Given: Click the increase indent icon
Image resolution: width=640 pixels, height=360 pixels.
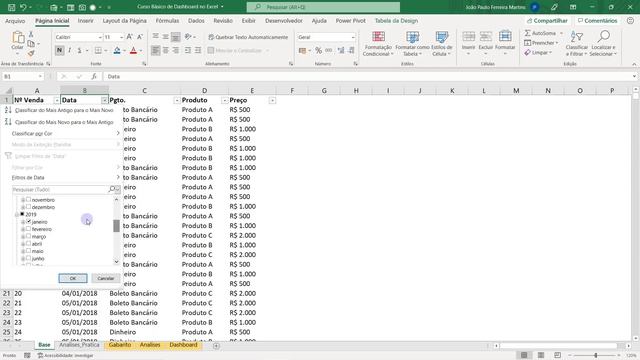Looking at the screenshot, I should tap(198, 50).
